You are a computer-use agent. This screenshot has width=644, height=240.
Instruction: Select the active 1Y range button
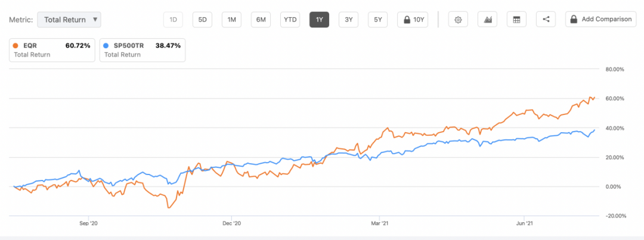[319, 20]
